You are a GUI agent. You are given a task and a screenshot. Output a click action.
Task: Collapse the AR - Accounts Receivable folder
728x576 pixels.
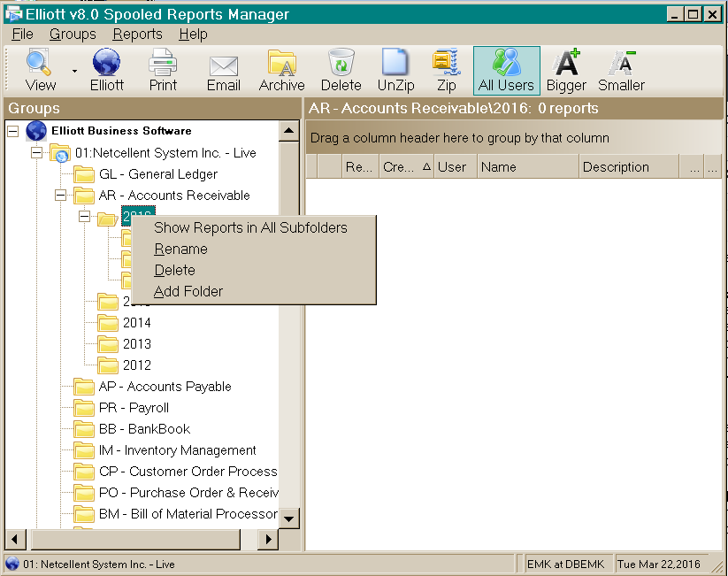[x=60, y=195]
